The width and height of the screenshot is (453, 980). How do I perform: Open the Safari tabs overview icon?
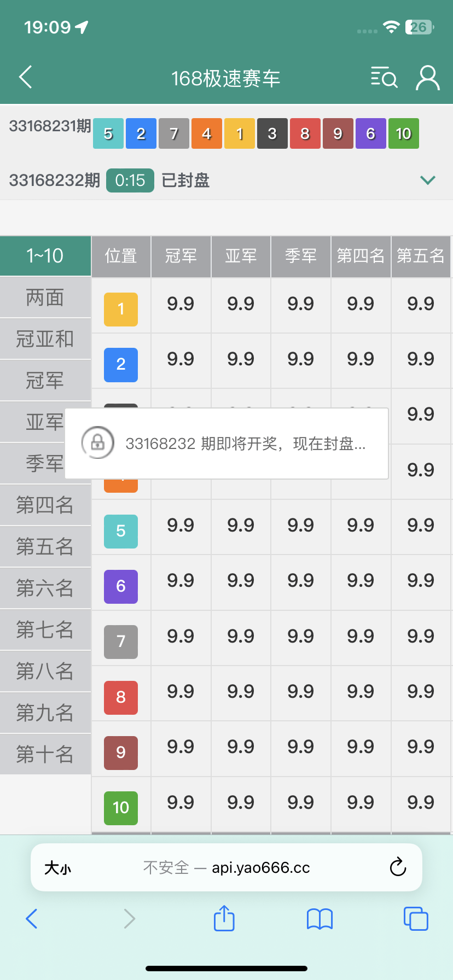[x=415, y=918]
